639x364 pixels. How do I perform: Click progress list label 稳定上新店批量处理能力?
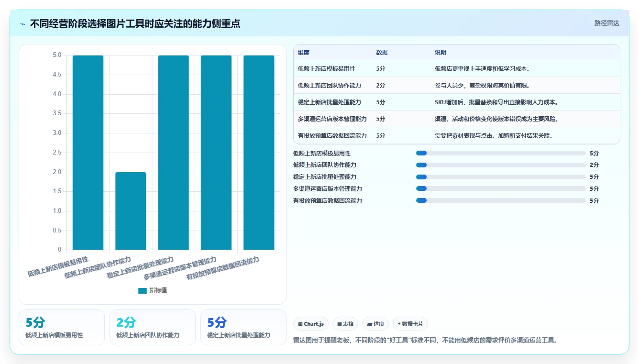pyautogui.click(x=325, y=177)
